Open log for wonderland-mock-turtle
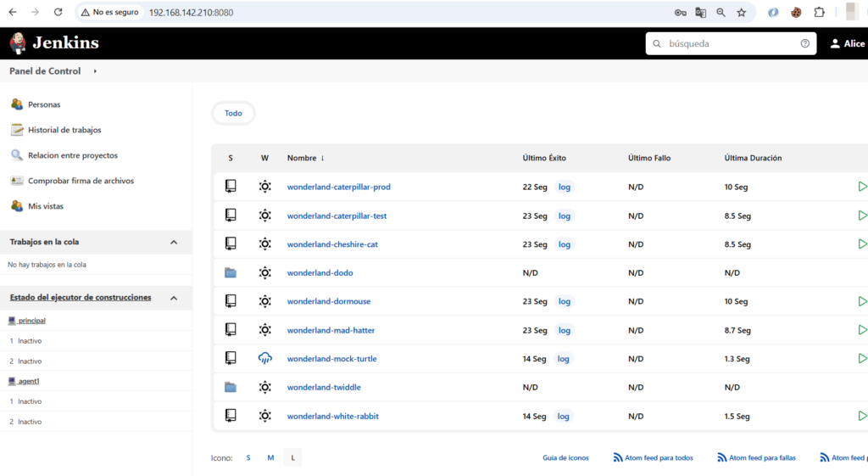The height and width of the screenshot is (476, 868). [x=563, y=359]
